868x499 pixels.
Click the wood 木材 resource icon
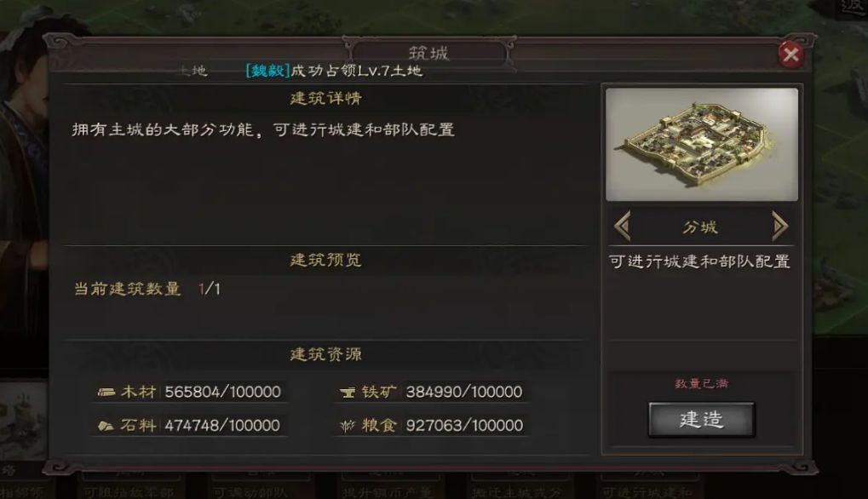tap(106, 393)
